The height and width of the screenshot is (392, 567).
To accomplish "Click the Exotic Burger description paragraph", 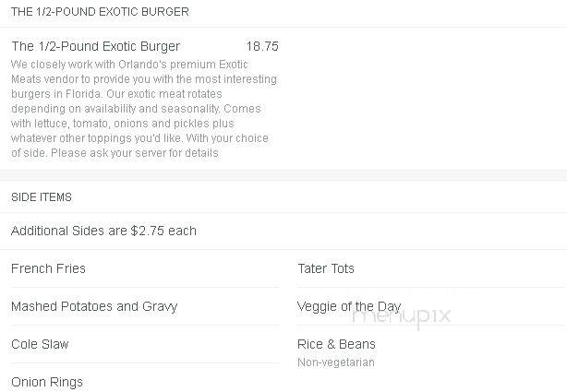I will (144, 109).
